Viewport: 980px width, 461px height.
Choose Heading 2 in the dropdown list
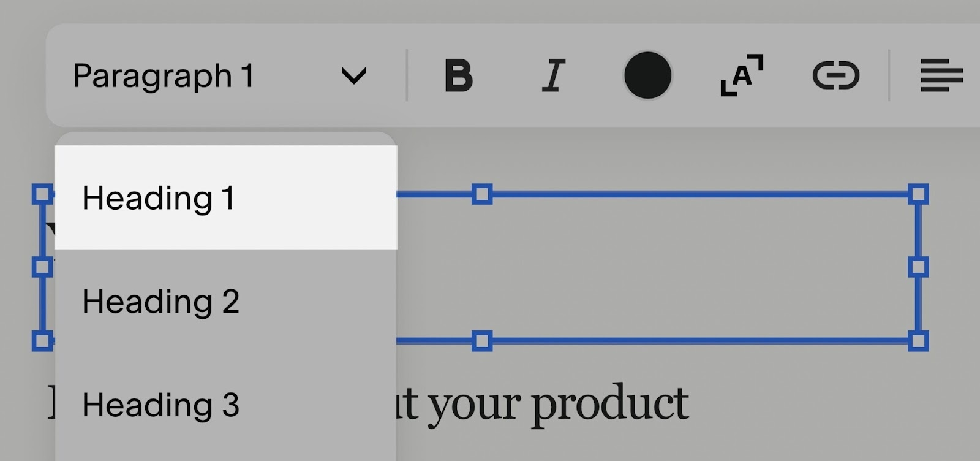[160, 301]
